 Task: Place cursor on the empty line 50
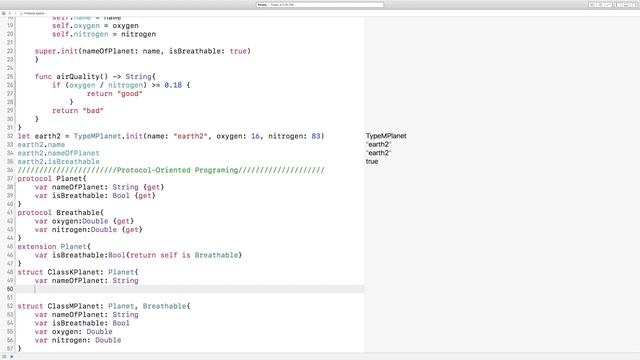pos(190,289)
